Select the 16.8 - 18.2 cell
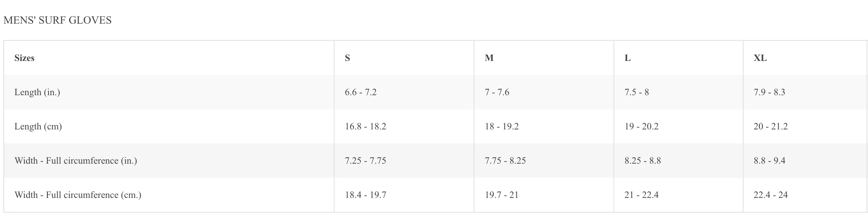This screenshot has width=868, height=215. point(404,126)
